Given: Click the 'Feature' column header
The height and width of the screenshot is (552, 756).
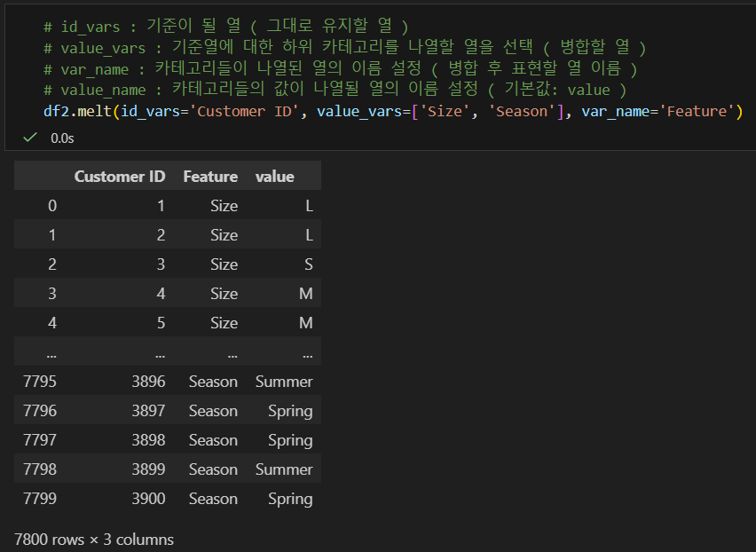Looking at the screenshot, I should 210,177.
